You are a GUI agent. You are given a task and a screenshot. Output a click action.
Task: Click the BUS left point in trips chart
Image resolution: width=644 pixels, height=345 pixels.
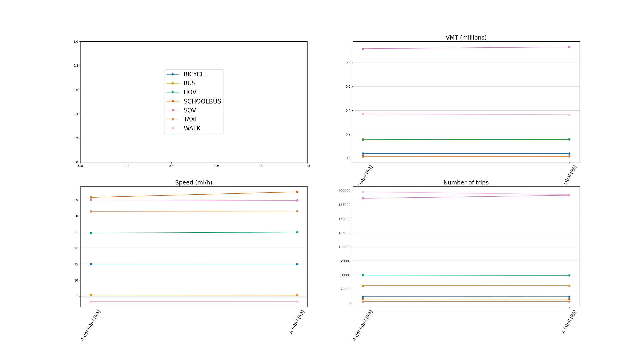(x=363, y=286)
